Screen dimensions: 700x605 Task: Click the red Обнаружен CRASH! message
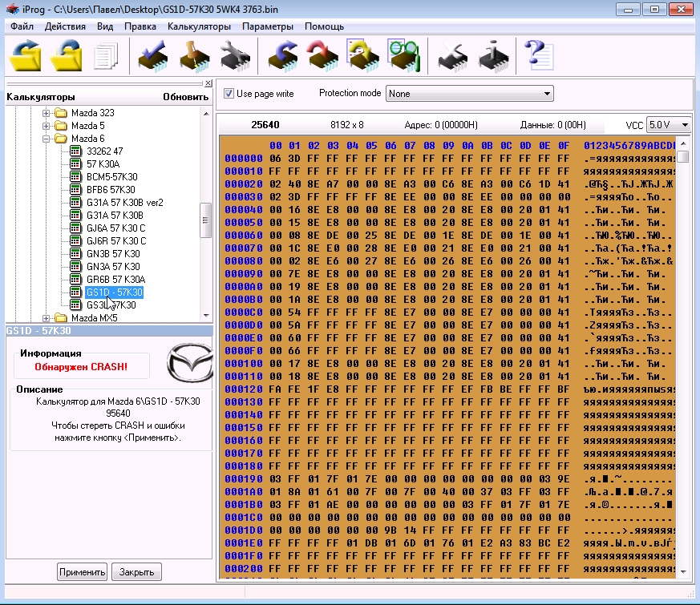[81, 367]
